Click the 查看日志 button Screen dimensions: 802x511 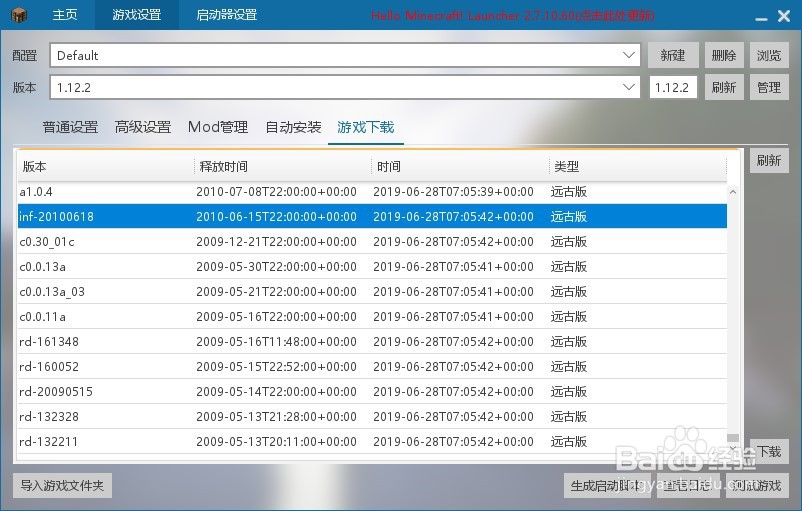pyautogui.click(x=688, y=485)
